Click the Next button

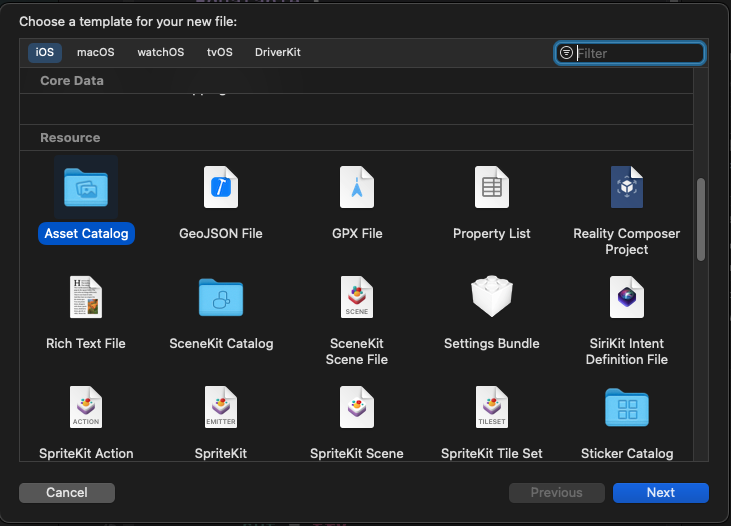[x=661, y=492]
